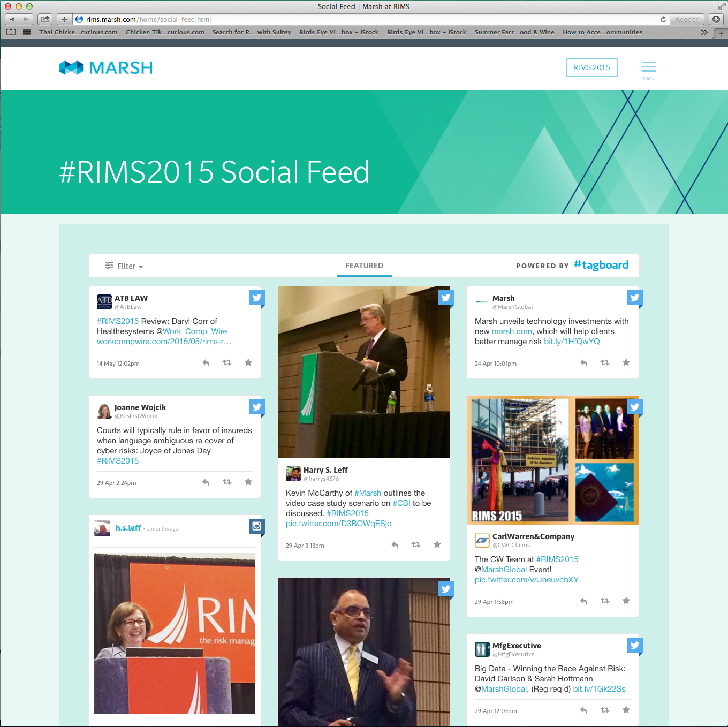Open pic.twitter.com/D3BOWqESjo link

click(x=339, y=524)
